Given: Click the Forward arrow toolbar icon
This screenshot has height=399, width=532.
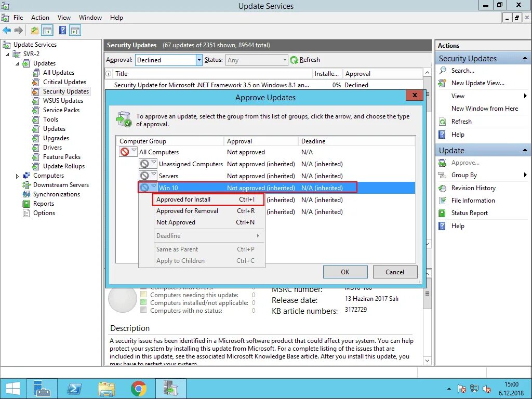Looking at the screenshot, I should click(x=19, y=31).
